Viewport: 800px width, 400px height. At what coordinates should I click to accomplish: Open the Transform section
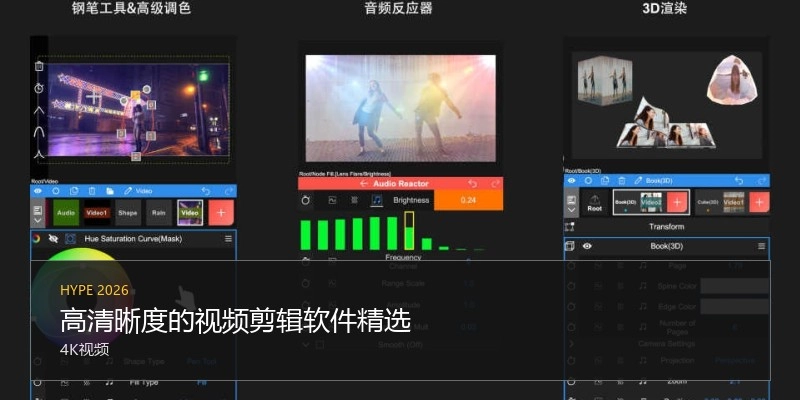coord(667,227)
